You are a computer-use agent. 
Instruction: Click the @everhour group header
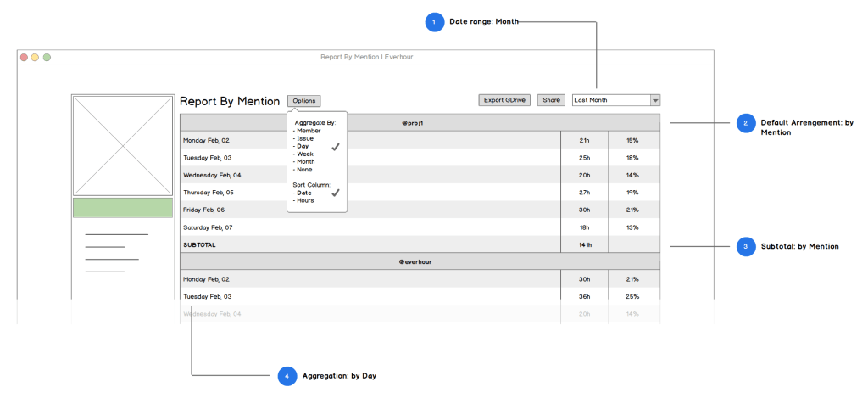(x=415, y=262)
